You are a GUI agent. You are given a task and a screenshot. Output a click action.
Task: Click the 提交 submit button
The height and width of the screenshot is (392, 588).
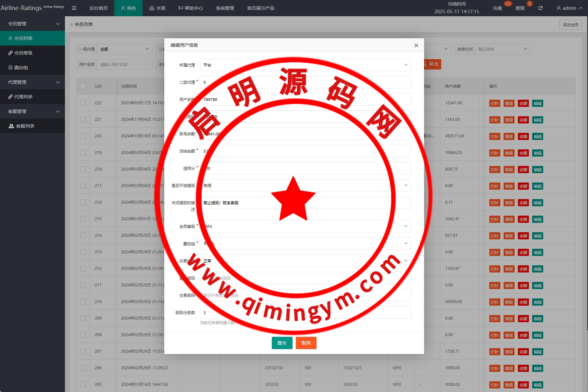282,343
